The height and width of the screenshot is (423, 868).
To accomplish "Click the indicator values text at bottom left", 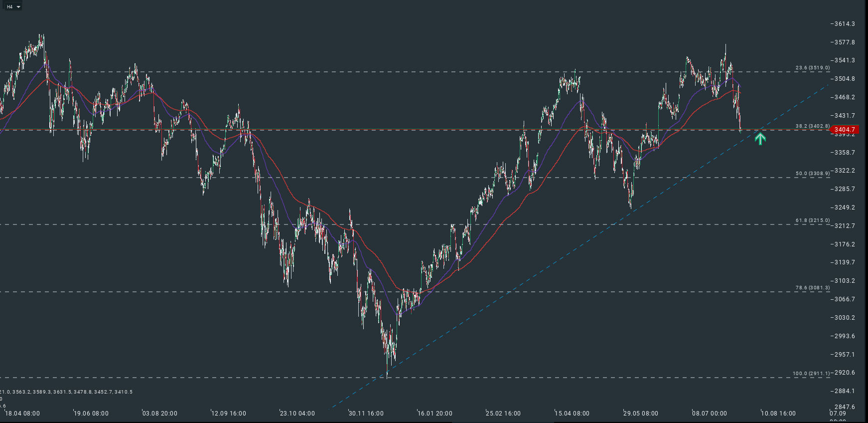I will click(x=66, y=392).
